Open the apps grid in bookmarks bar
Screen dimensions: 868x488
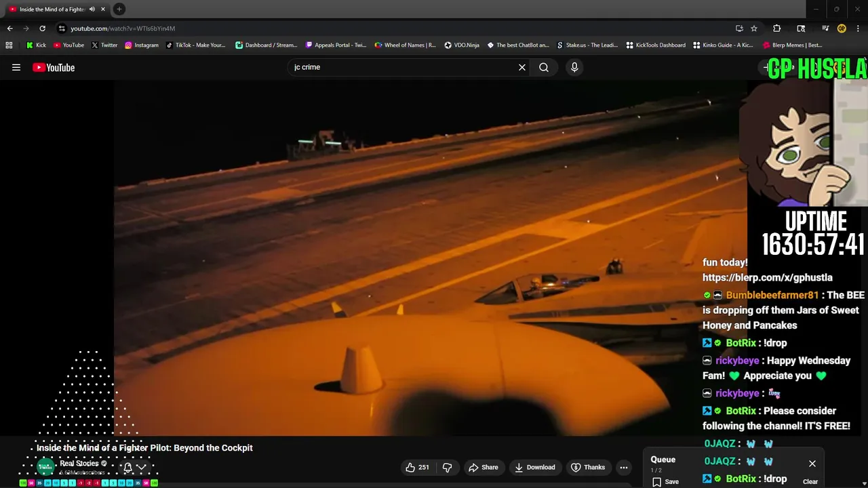pos(9,45)
